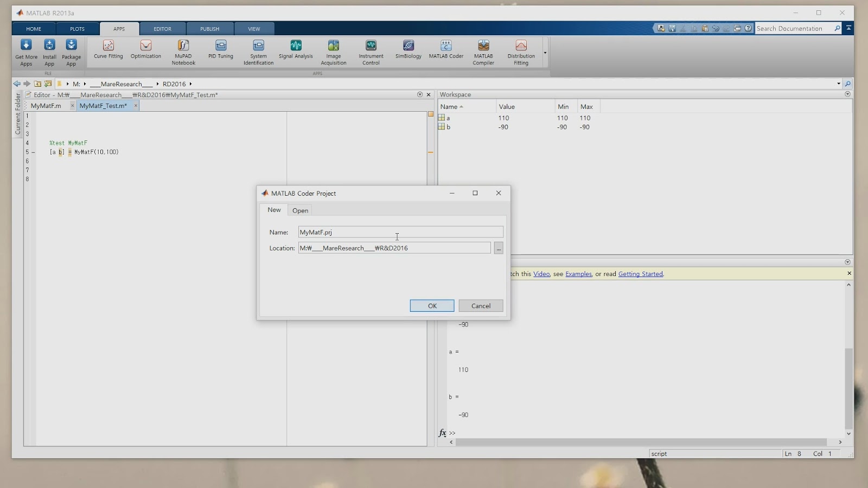Click the project Name input field
Image resolution: width=868 pixels, height=488 pixels.
pyautogui.click(x=400, y=232)
